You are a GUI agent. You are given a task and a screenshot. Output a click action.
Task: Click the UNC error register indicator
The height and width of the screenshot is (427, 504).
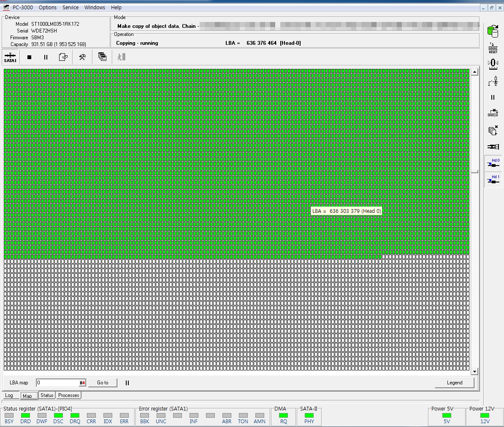161,416
